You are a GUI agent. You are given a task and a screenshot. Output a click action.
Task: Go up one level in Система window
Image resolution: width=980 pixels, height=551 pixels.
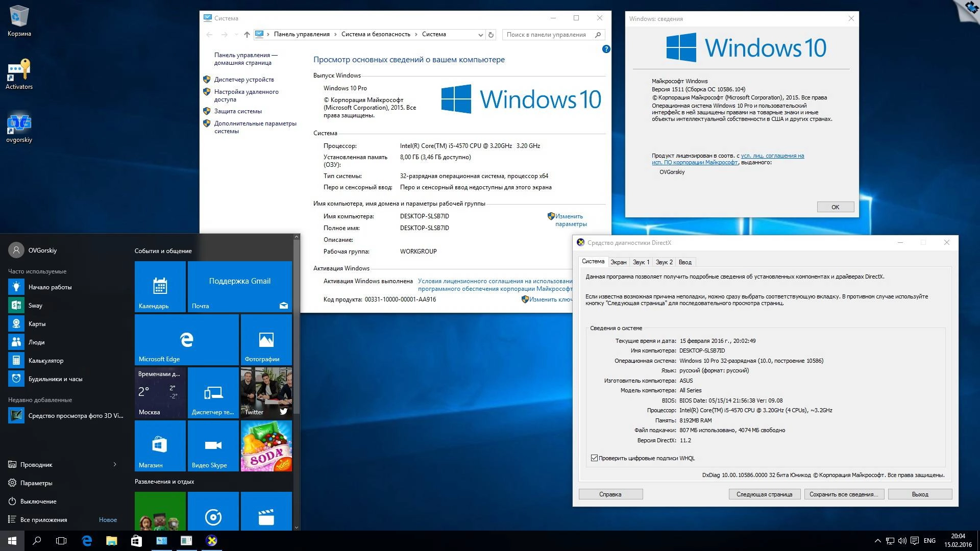247,35
